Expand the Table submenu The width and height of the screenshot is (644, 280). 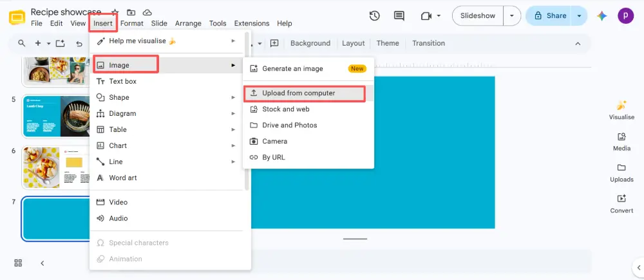tap(167, 129)
